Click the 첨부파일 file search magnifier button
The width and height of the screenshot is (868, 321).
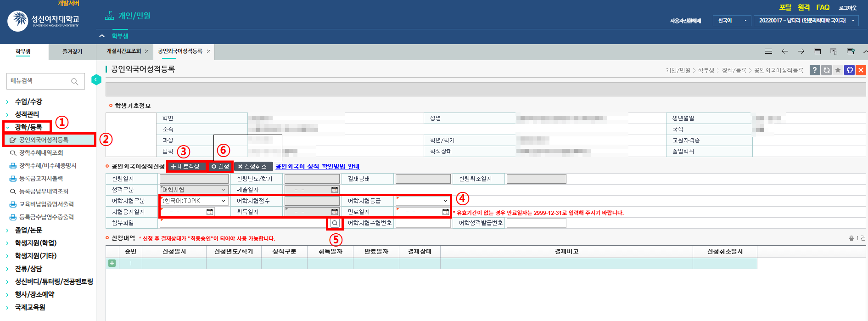(x=335, y=223)
